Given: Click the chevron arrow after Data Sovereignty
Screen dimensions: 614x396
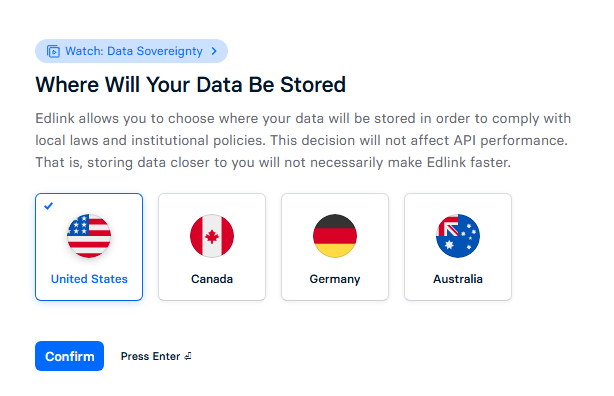Looking at the screenshot, I should click(214, 51).
